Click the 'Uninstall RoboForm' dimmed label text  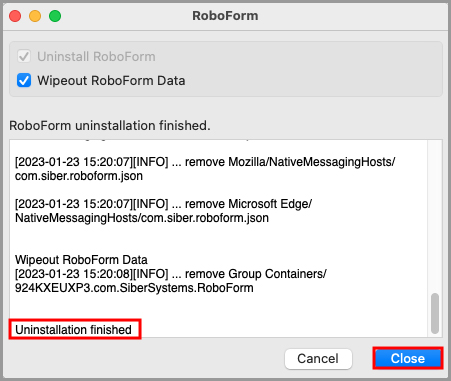point(96,57)
